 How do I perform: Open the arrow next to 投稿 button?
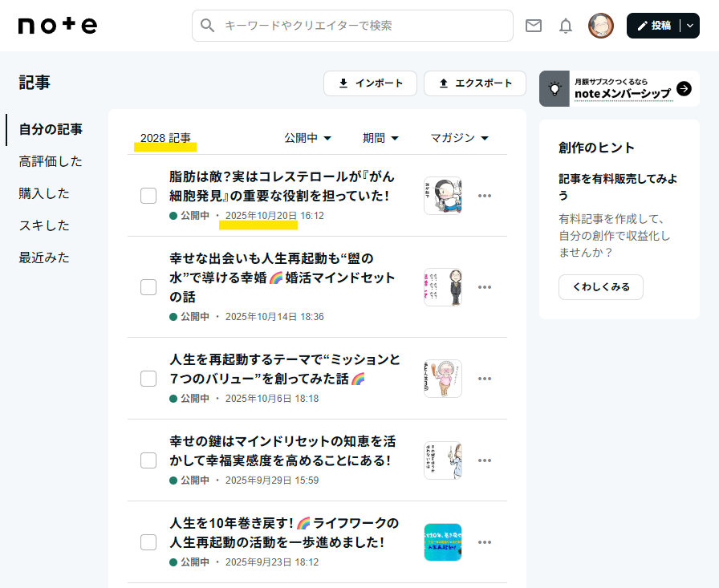point(690,26)
